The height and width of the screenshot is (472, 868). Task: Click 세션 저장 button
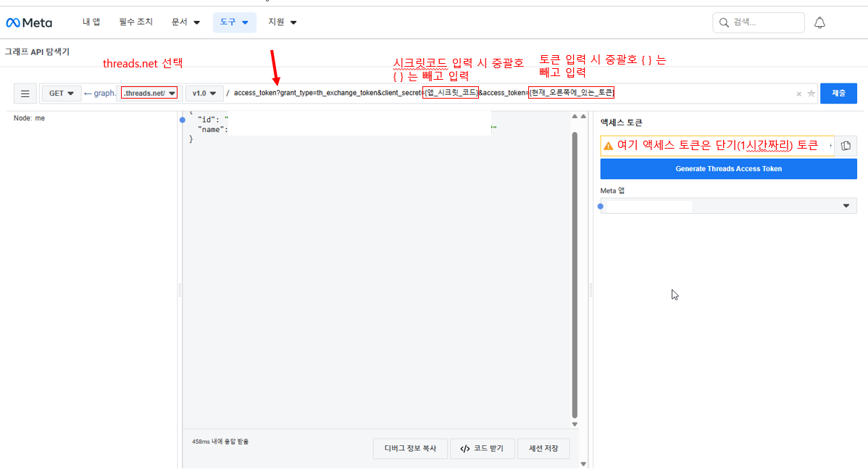point(543,448)
